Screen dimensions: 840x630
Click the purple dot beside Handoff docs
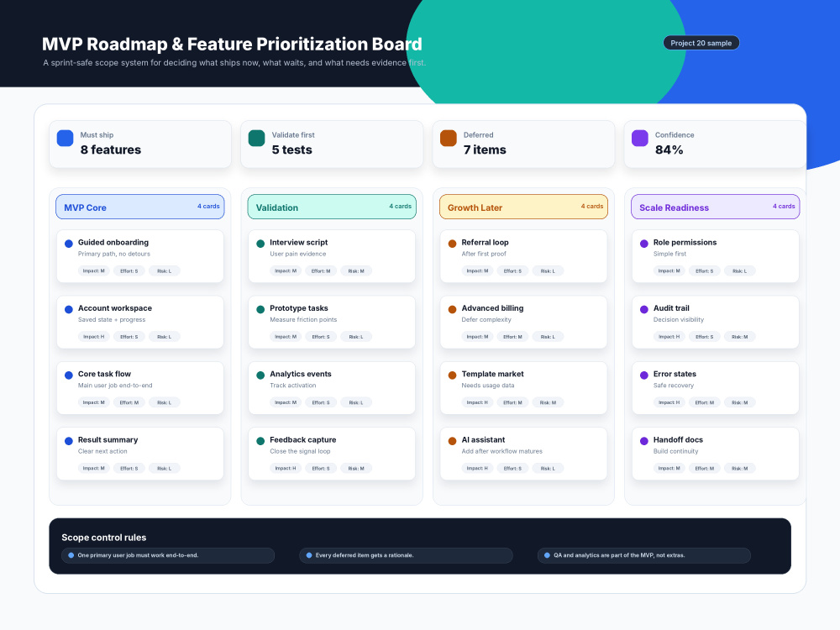click(644, 442)
